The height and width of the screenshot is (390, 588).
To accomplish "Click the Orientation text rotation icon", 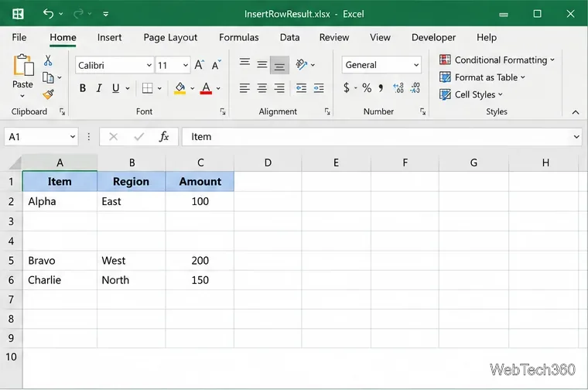I will coord(302,64).
